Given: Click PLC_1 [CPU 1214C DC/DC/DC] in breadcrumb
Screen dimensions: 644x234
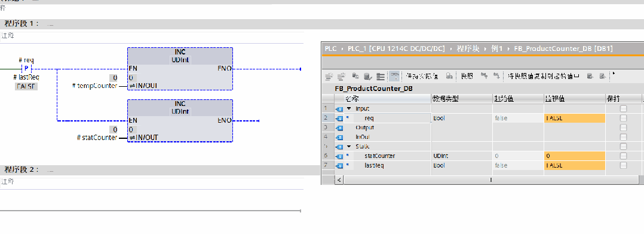Looking at the screenshot, I should click(396, 48).
